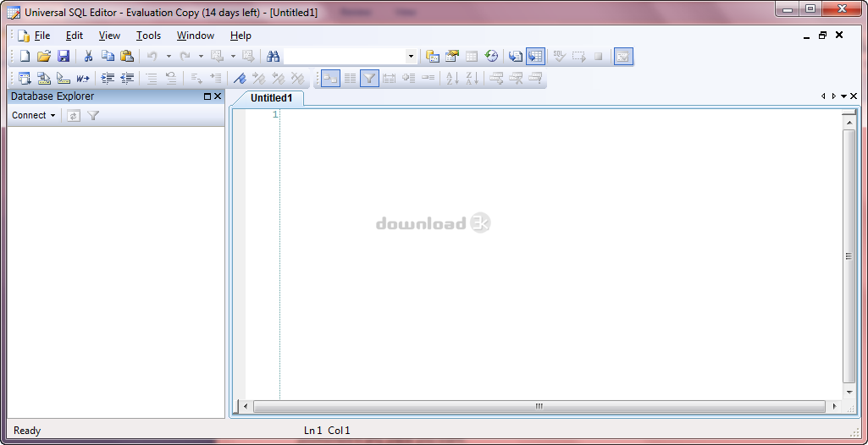The image size is (868, 445).
Task: Paste from clipboard icon in toolbar
Action: point(127,56)
